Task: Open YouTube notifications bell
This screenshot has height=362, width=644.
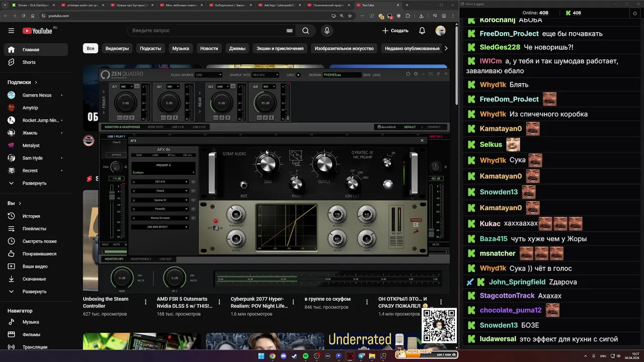Action: (422, 31)
